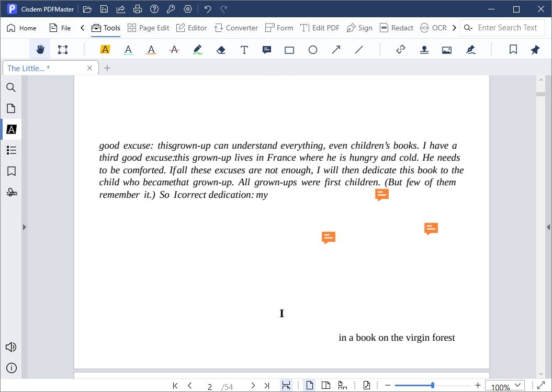Insert an image annotation
552x392 pixels.
click(447, 50)
